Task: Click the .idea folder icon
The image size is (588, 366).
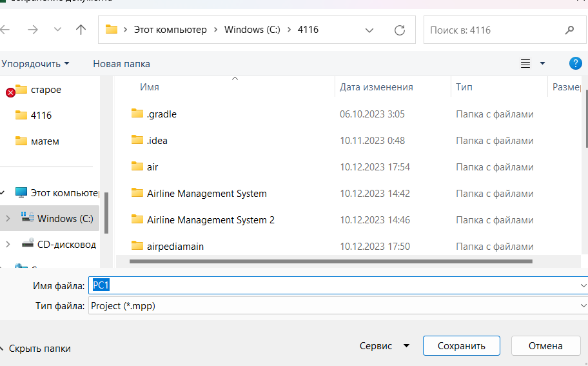Action: click(137, 139)
